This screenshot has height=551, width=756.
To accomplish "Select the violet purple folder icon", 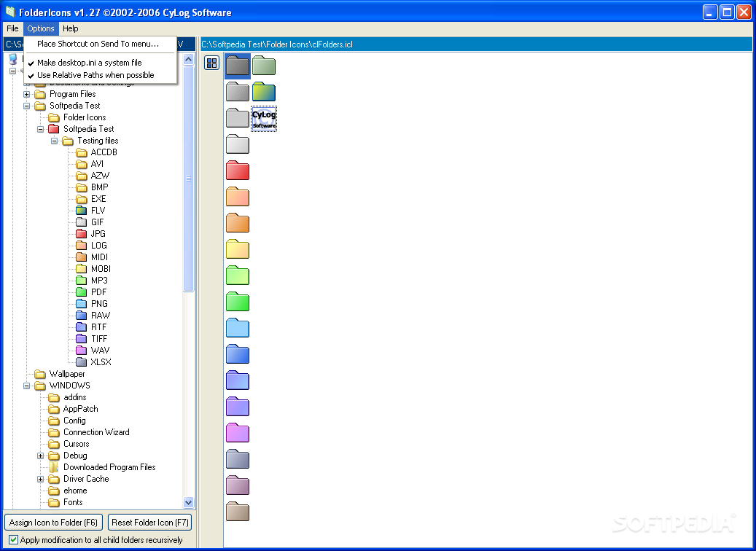I will pos(238,407).
